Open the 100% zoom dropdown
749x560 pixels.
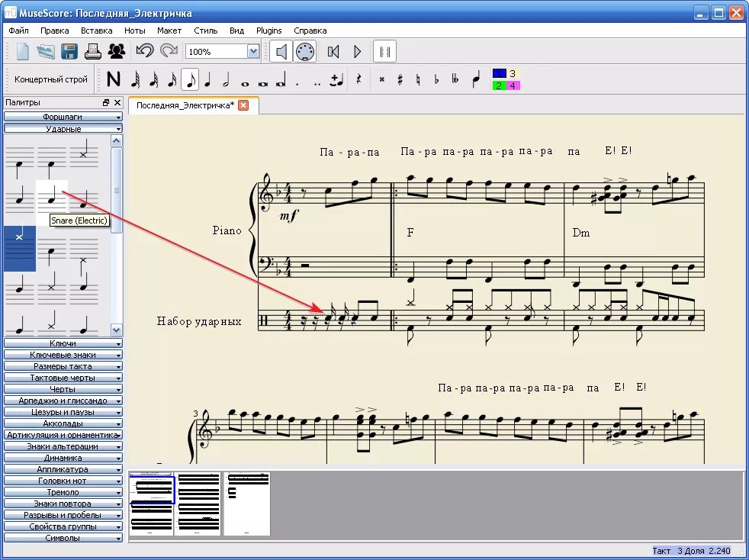pos(253,51)
